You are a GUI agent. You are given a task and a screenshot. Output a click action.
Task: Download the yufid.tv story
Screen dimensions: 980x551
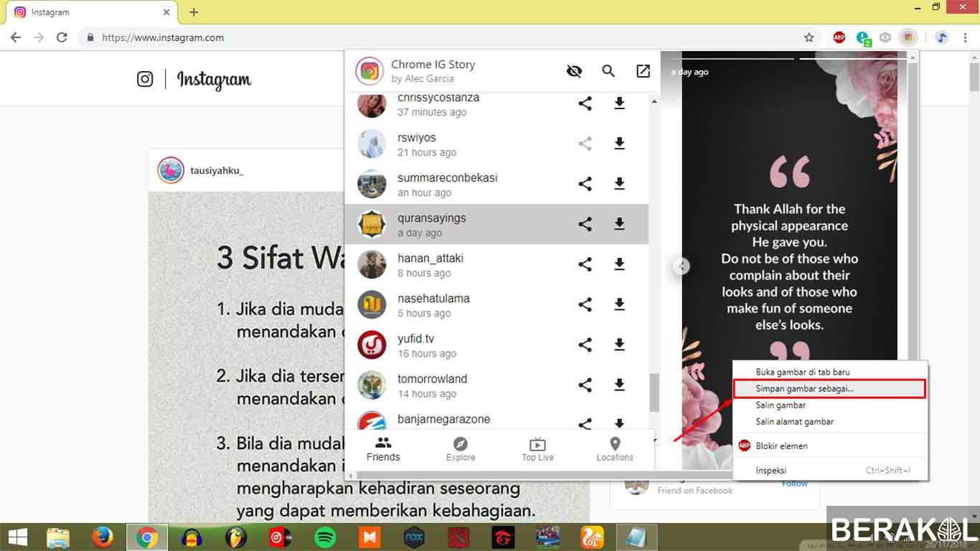pos(619,345)
